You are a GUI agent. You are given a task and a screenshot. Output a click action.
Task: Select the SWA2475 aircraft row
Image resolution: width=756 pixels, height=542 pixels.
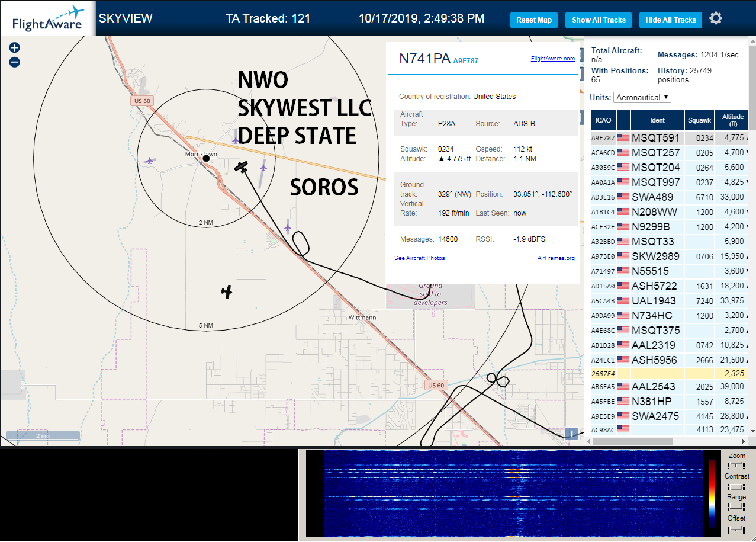point(670,416)
